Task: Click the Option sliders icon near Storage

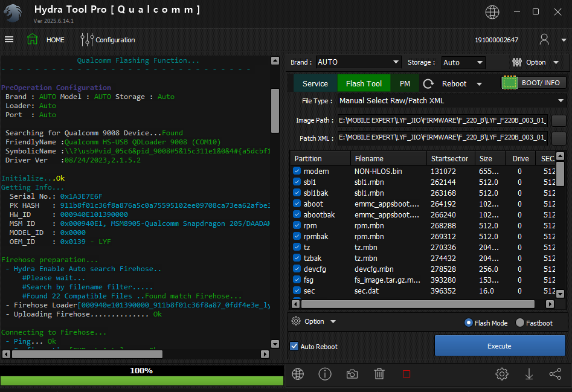Action: pos(517,62)
